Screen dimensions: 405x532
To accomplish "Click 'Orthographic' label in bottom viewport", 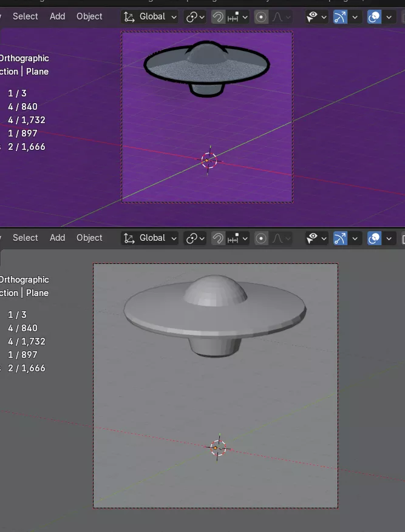I will [x=24, y=280].
